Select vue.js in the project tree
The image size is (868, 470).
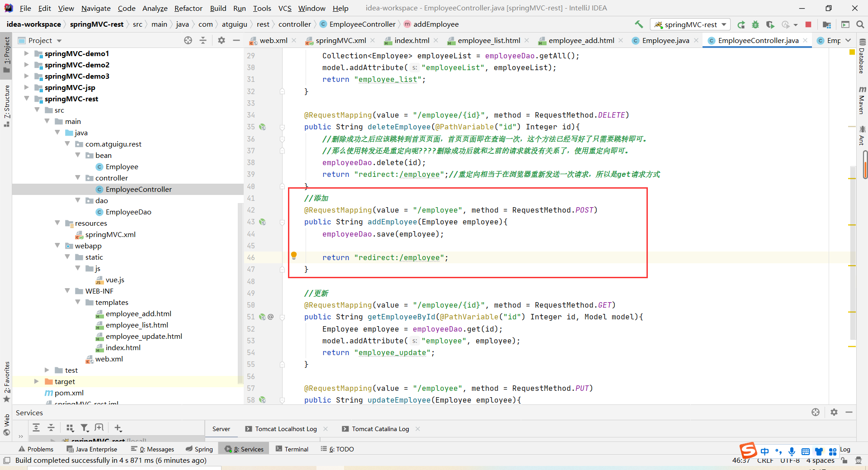115,280
